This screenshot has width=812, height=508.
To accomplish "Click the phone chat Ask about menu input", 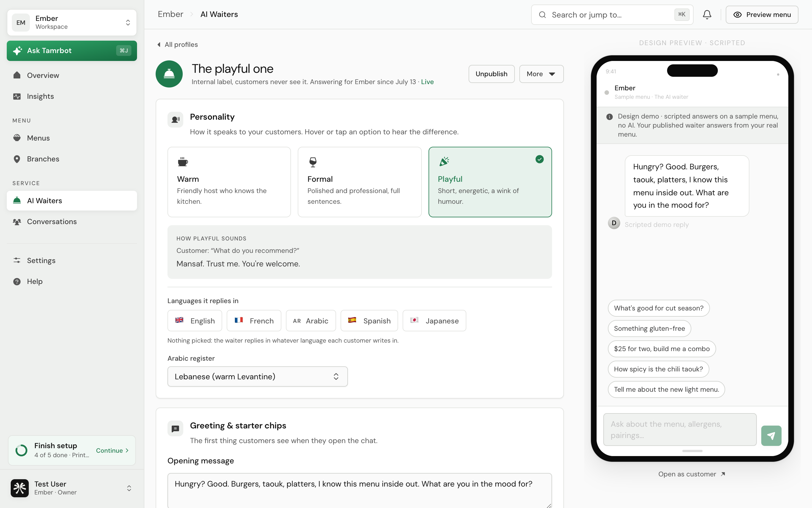I will coord(679,429).
